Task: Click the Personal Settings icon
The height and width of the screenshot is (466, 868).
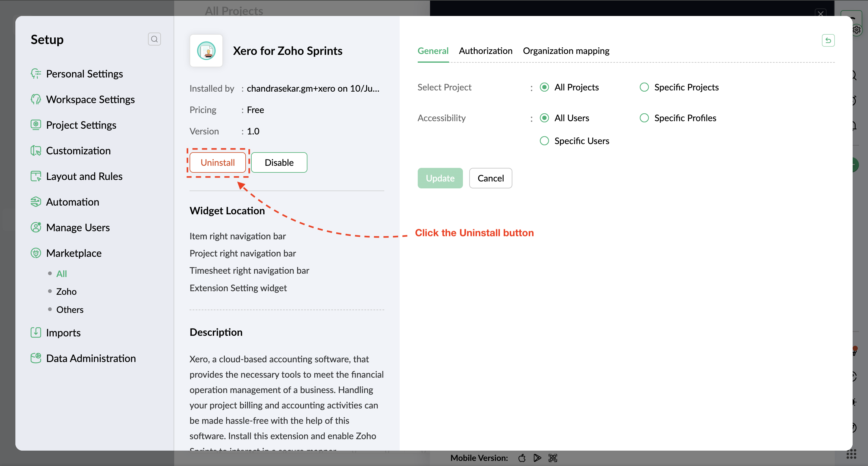Action: [x=36, y=74]
